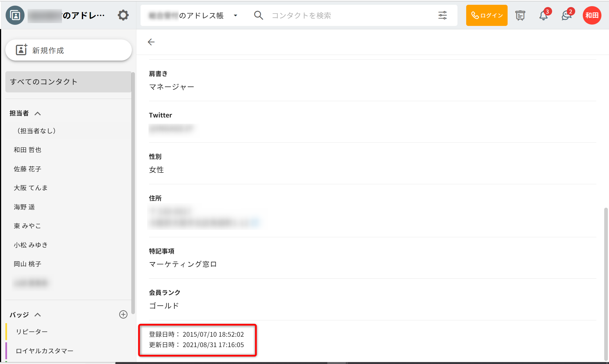Filter by (担当者なし)
This screenshot has width=609, height=364.
37,131
